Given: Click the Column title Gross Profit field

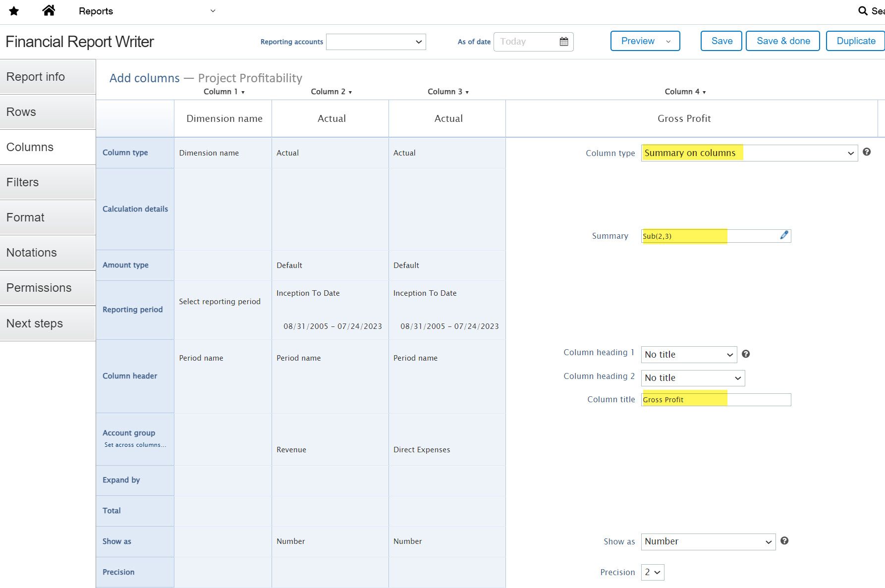Looking at the screenshot, I should point(716,400).
